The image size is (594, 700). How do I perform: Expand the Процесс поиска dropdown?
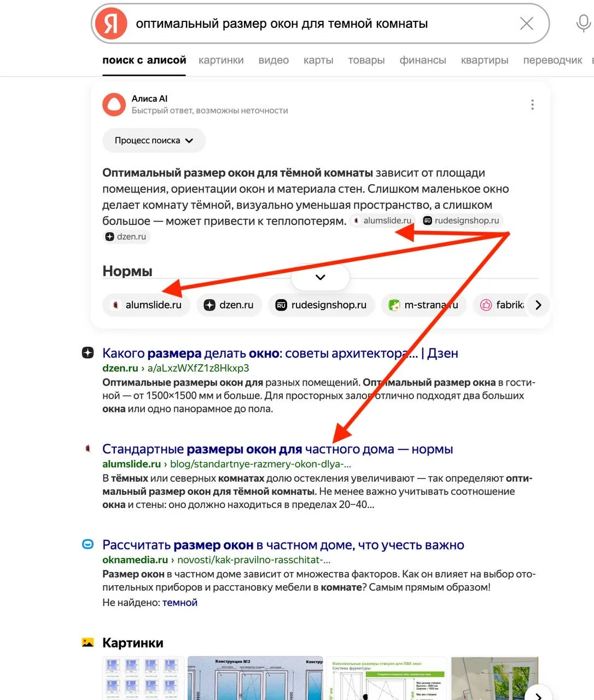pyautogui.click(x=154, y=141)
